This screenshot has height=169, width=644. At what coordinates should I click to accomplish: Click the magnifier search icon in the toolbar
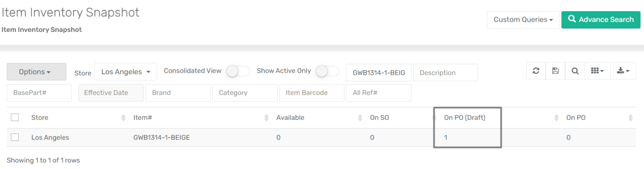575,71
